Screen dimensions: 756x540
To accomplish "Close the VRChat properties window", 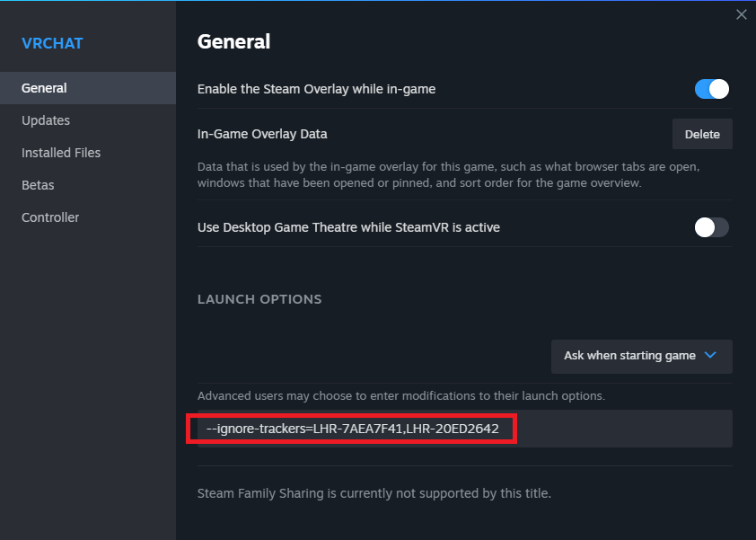I will pyautogui.click(x=741, y=14).
